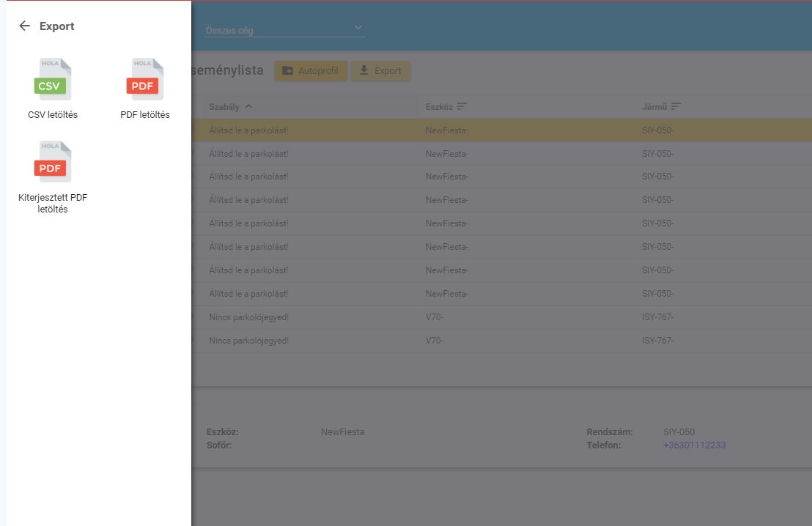Click the CSV file download icon

[53, 80]
